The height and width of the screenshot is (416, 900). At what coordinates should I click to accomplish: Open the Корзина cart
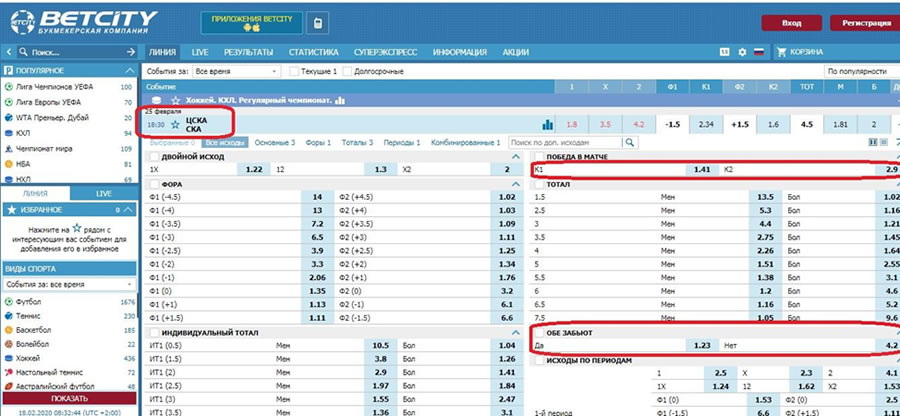801,52
